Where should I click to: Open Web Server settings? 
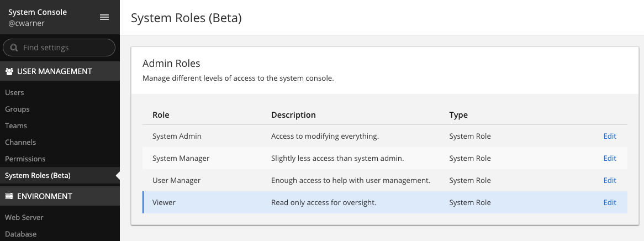(x=24, y=218)
